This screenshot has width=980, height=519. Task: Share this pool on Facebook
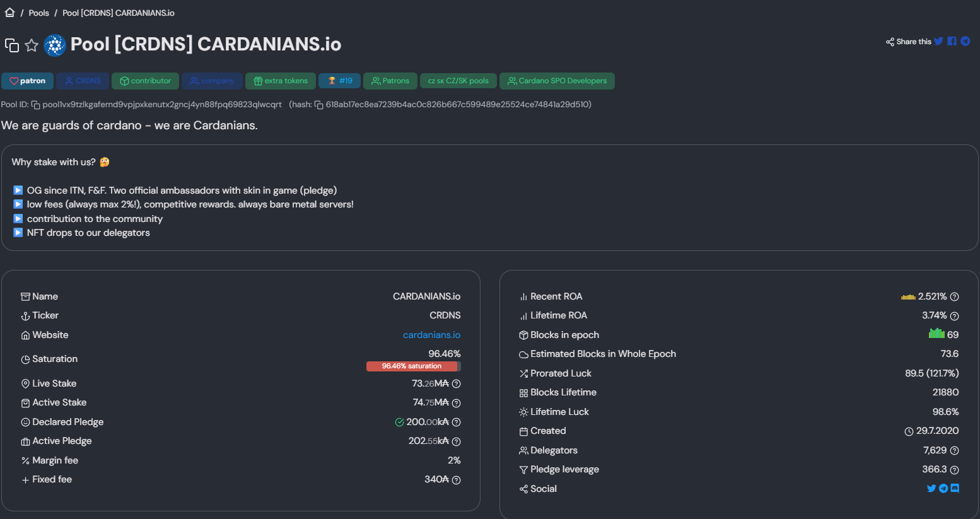click(952, 42)
